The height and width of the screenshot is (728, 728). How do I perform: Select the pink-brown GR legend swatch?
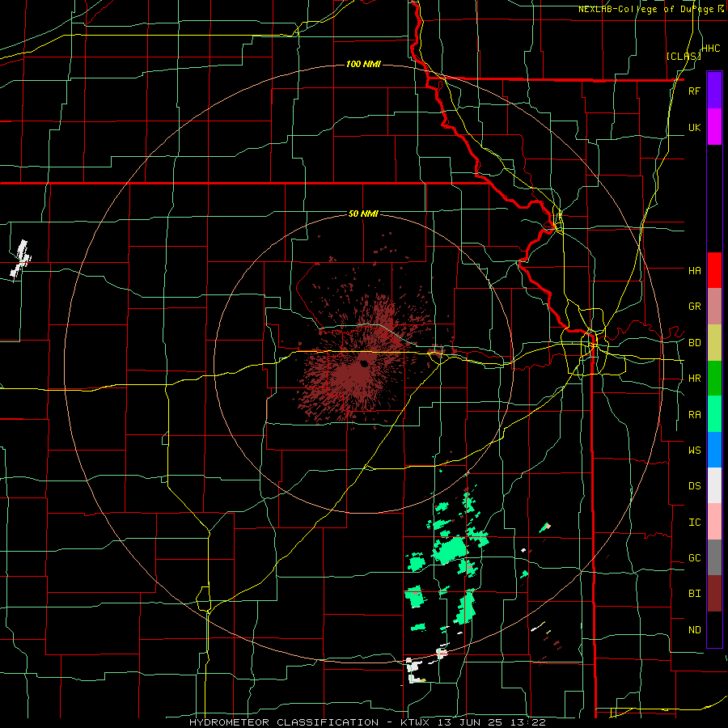point(714,307)
